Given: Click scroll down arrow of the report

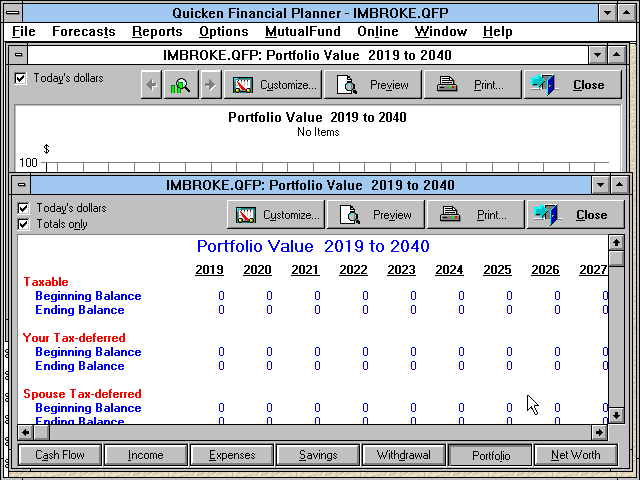Looking at the screenshot, I should (616, 416).
